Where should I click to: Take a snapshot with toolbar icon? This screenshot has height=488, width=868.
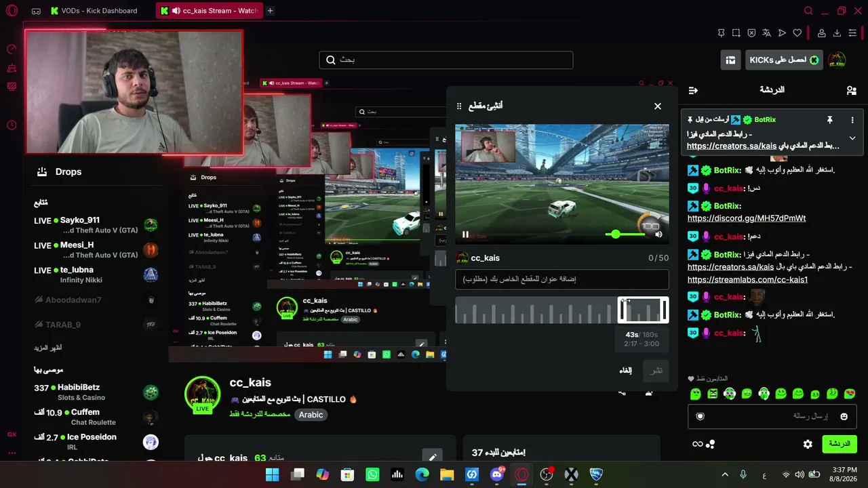click(736, 33)
